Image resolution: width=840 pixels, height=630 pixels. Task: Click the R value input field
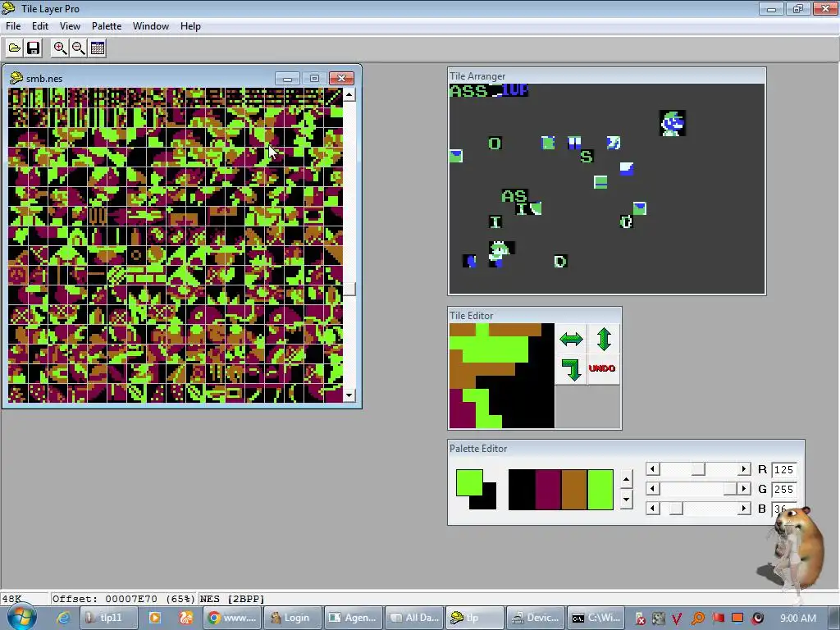click(783, 470)
